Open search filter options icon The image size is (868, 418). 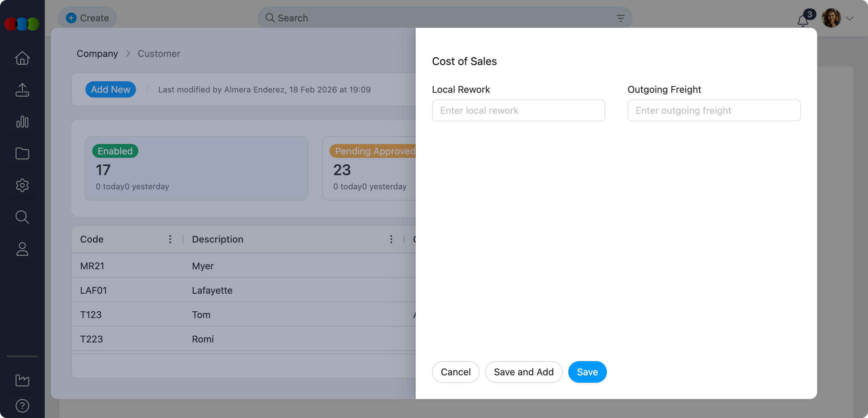pyautogui.click(x=620, y=18)
